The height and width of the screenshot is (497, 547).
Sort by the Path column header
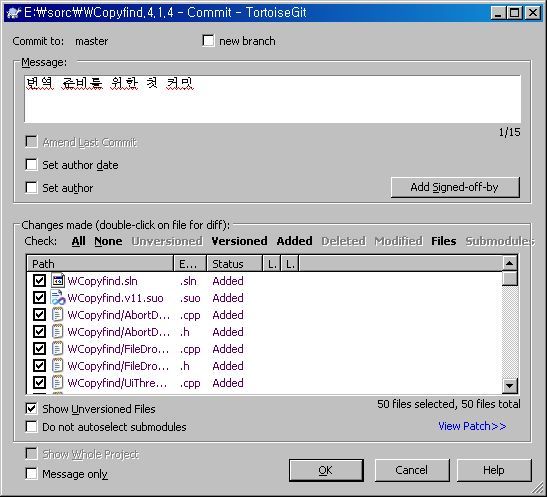point(100,264)
